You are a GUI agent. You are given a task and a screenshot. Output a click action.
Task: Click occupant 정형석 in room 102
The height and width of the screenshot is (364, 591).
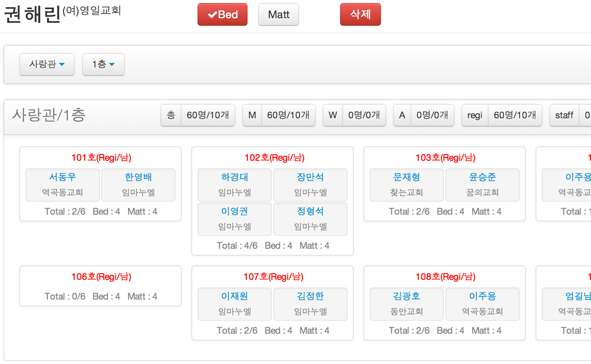click(x=310, y=211)
